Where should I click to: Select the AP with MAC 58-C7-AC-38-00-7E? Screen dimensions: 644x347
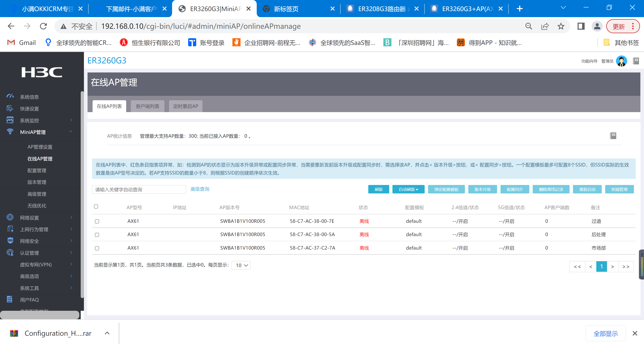point(97,221)
